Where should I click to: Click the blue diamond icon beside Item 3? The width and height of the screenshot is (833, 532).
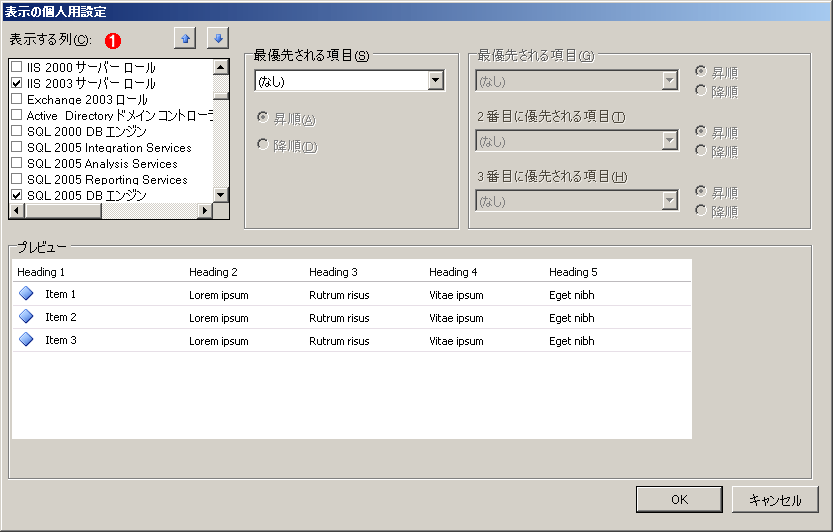coord(26,339)
